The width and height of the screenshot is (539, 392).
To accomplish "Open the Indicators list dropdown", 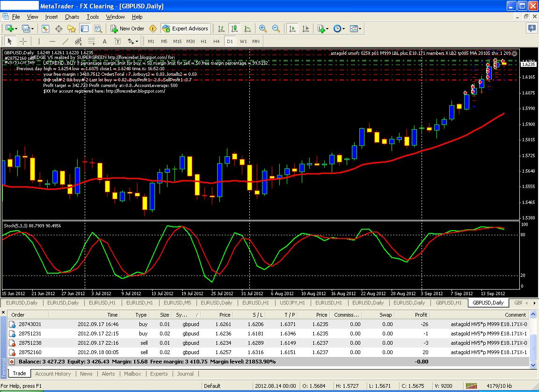I will pos(323,29).
